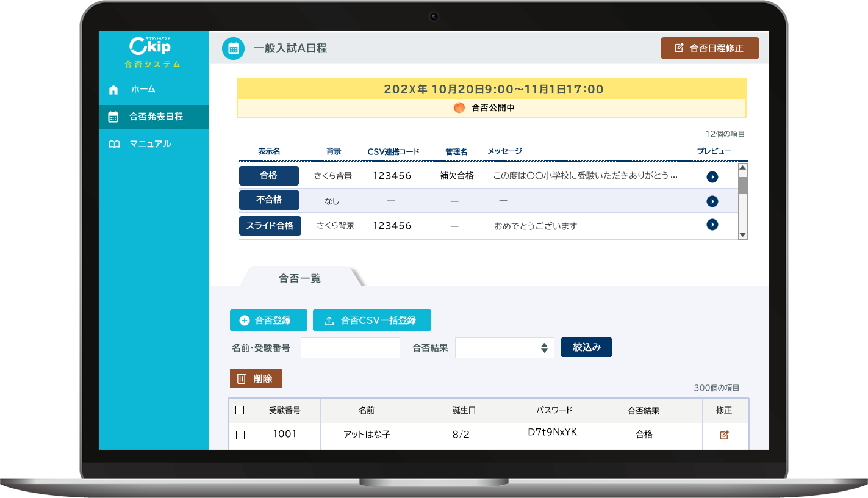Click the 合否CSV一括登録 button
This screenshot has height=498, width=868.
pyautogui.click(x=371, y=320)
